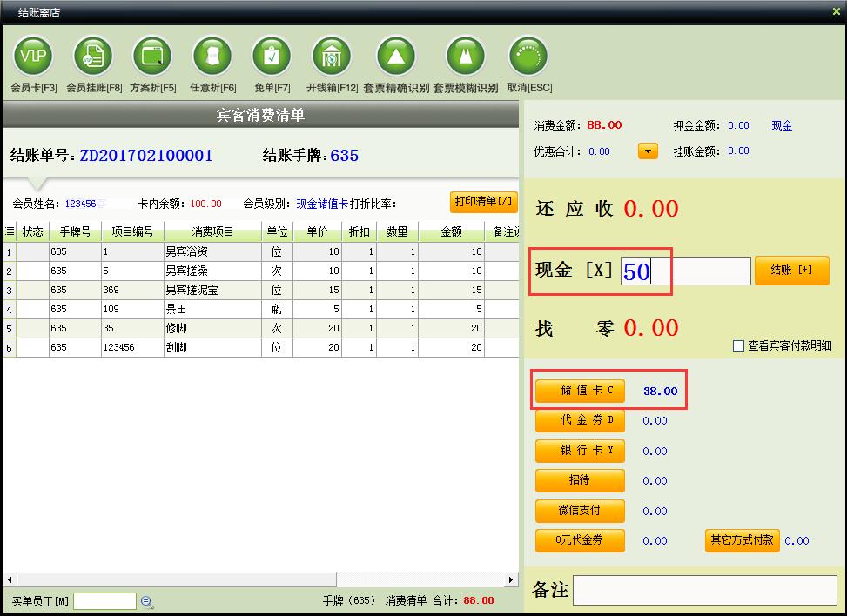Screen dimensions: 847x616
Task: Select 8元代金券 payment button
Action: point(580,540)
